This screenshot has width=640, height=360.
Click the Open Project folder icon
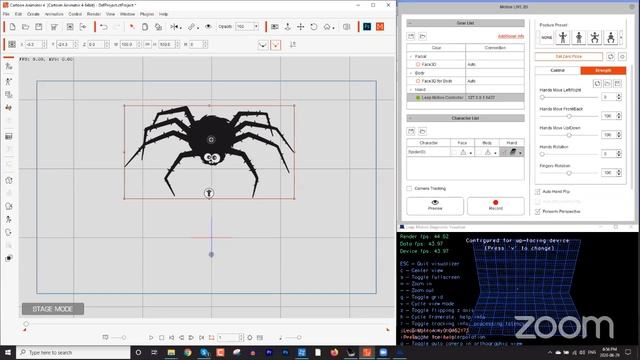25,27
